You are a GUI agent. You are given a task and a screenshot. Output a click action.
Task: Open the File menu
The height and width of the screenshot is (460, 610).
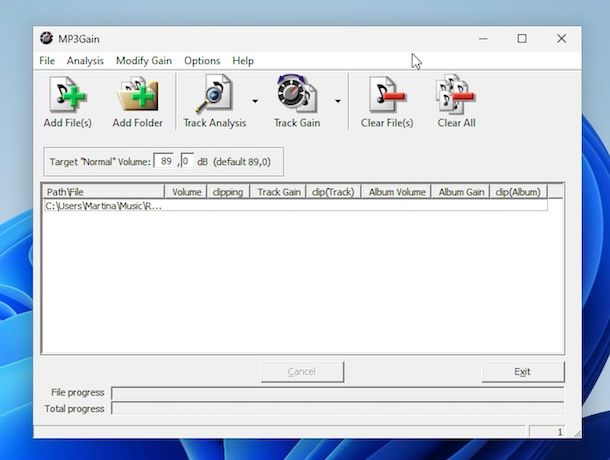[x=47, y=61]
